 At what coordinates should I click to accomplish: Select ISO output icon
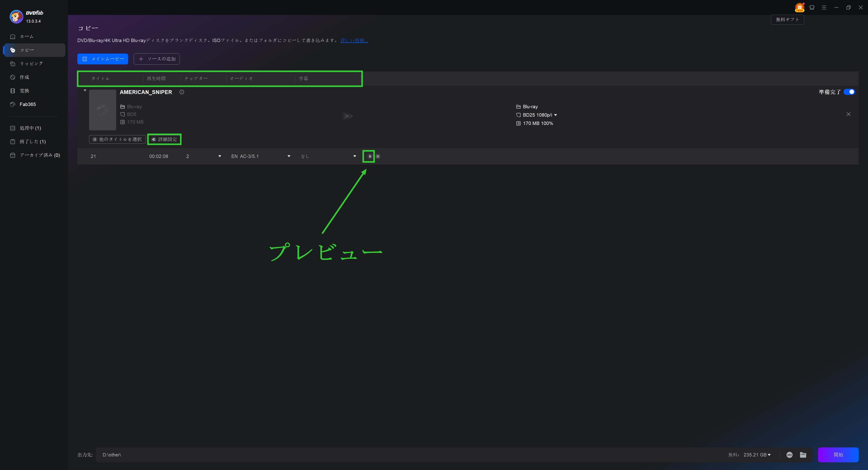pos(790,455)
